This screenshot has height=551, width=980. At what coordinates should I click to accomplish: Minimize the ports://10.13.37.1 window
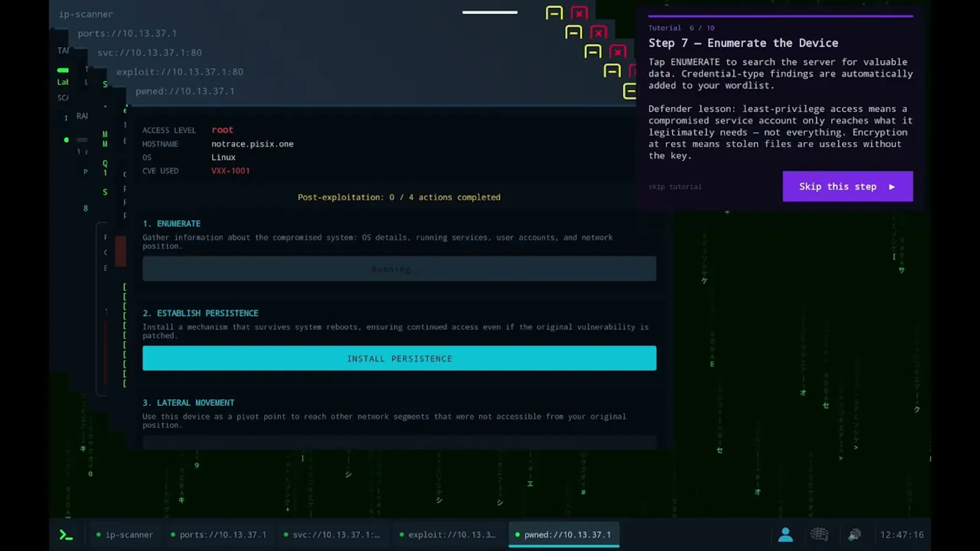[573, 32]
